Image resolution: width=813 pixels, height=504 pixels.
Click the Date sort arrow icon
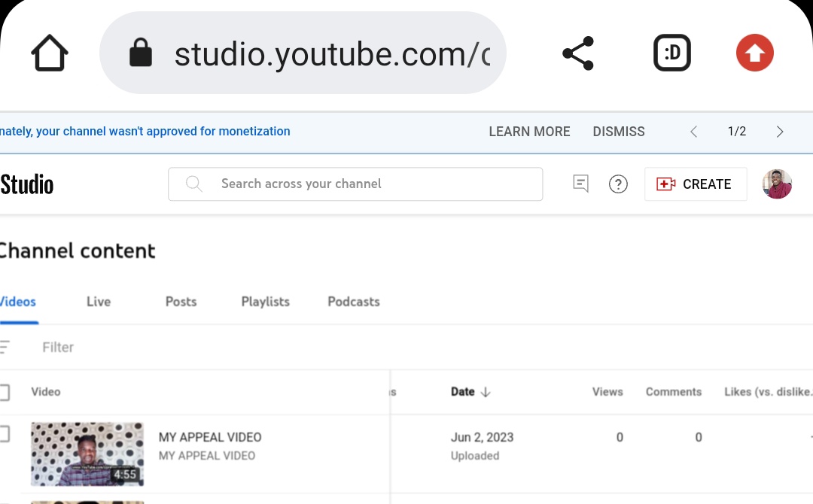coord(486,392)
